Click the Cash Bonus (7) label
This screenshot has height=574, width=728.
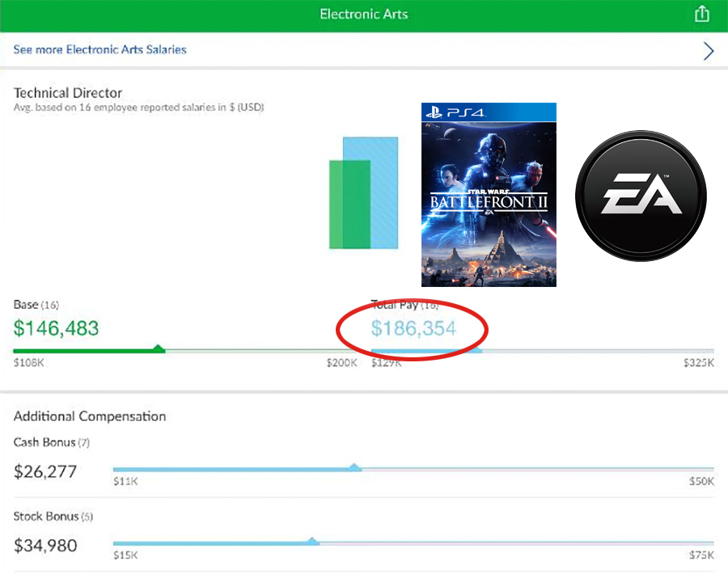point(52,442)
